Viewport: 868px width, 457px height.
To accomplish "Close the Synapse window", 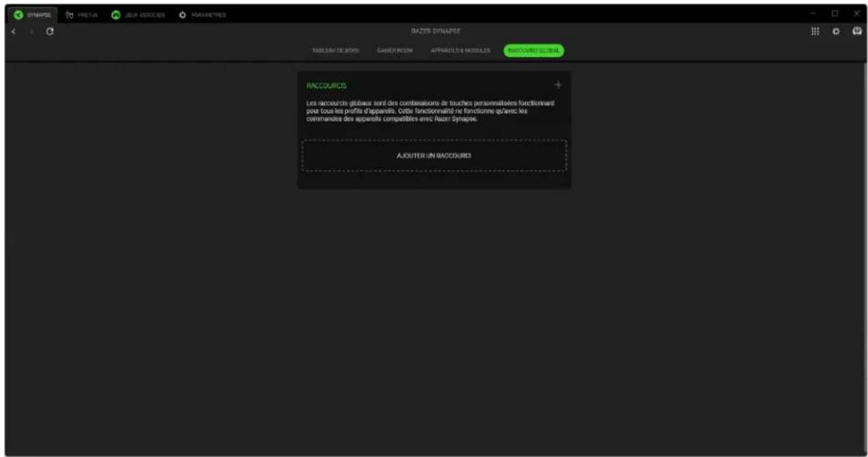I will pyautogui.click(x=856, y=14).
